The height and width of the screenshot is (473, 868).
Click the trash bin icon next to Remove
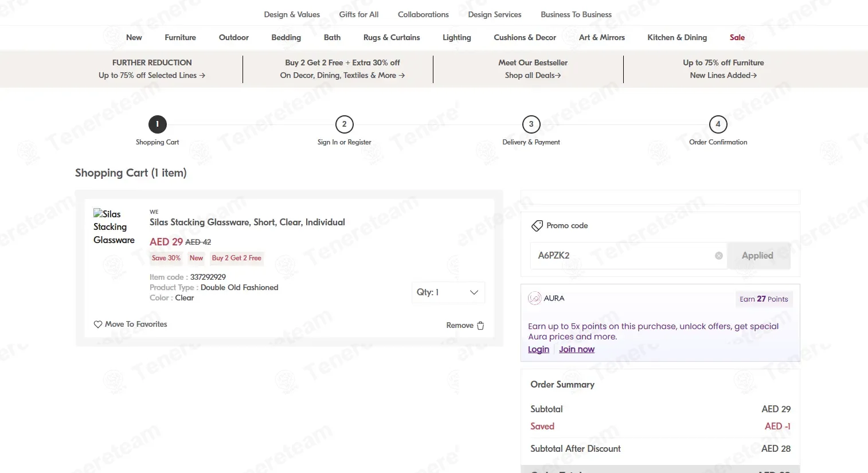click(x=480, y=326)
